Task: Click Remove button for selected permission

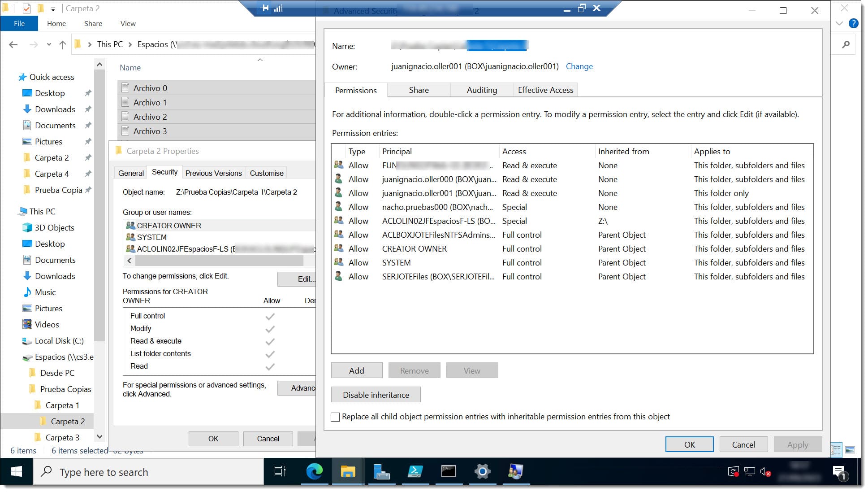Action: (415, 370)
